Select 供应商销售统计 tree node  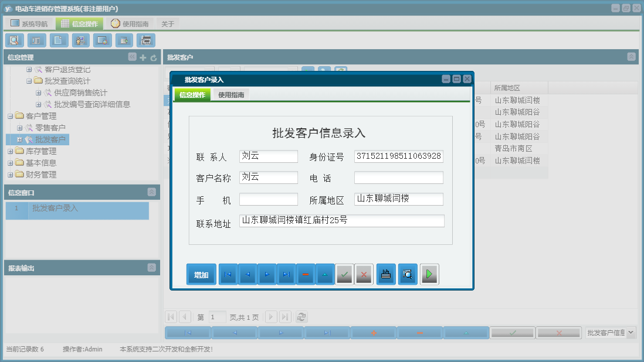click(80, 93)
